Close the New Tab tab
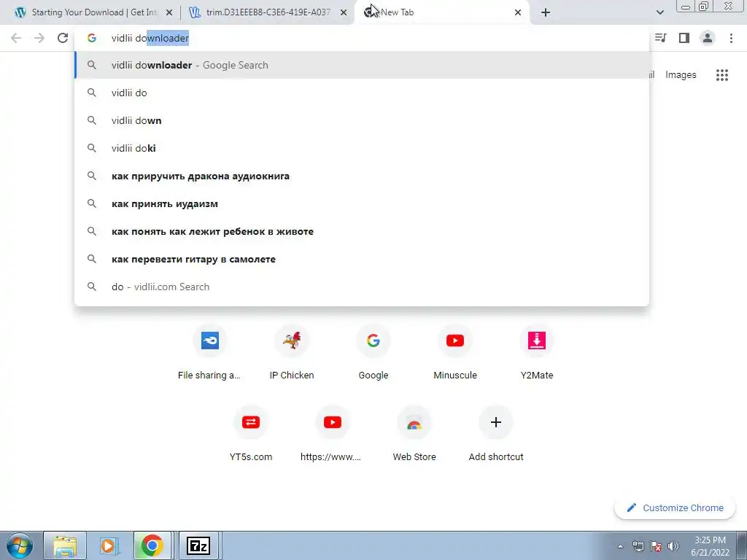The width and height of the screenshot is (747, 560). (x=518, y=13)
